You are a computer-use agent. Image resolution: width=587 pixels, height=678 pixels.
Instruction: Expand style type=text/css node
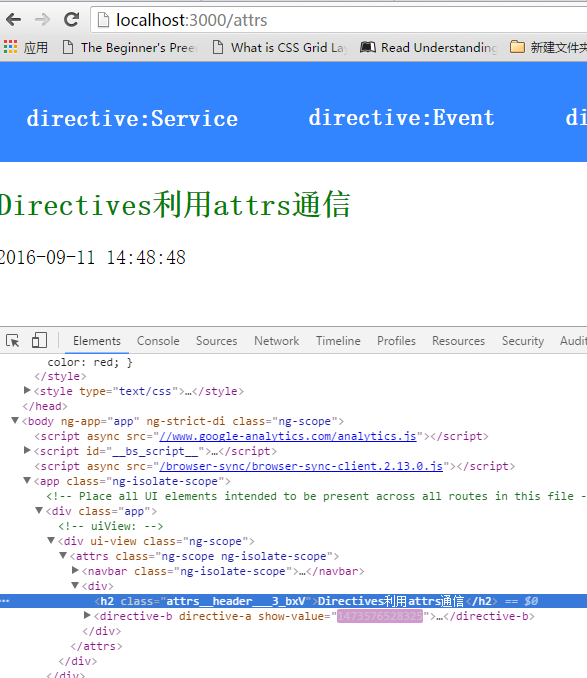(27, 390)
